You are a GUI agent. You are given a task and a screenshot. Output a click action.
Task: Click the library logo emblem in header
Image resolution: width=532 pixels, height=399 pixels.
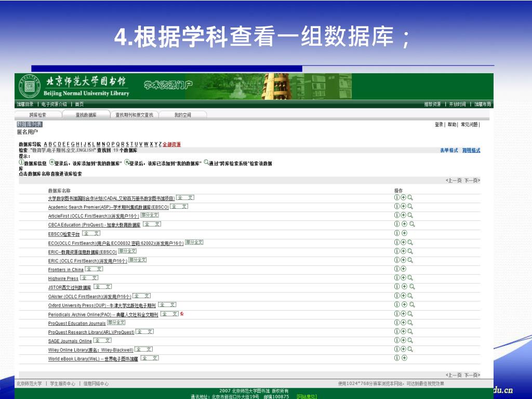30,86
